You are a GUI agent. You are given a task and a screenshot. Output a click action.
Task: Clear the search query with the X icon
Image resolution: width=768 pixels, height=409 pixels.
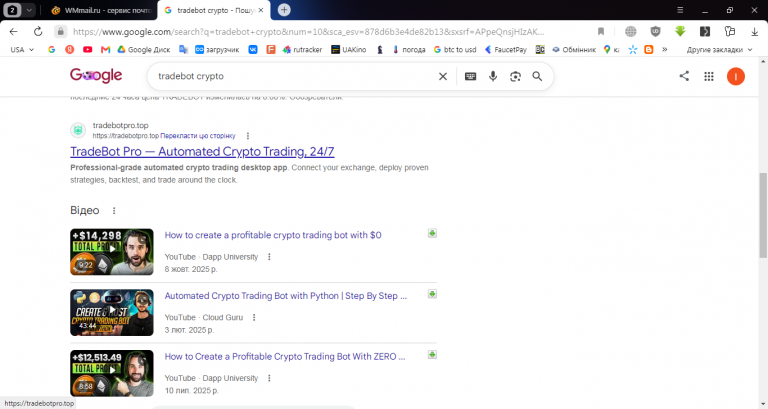pyautogui.click(x=443, y=76)
